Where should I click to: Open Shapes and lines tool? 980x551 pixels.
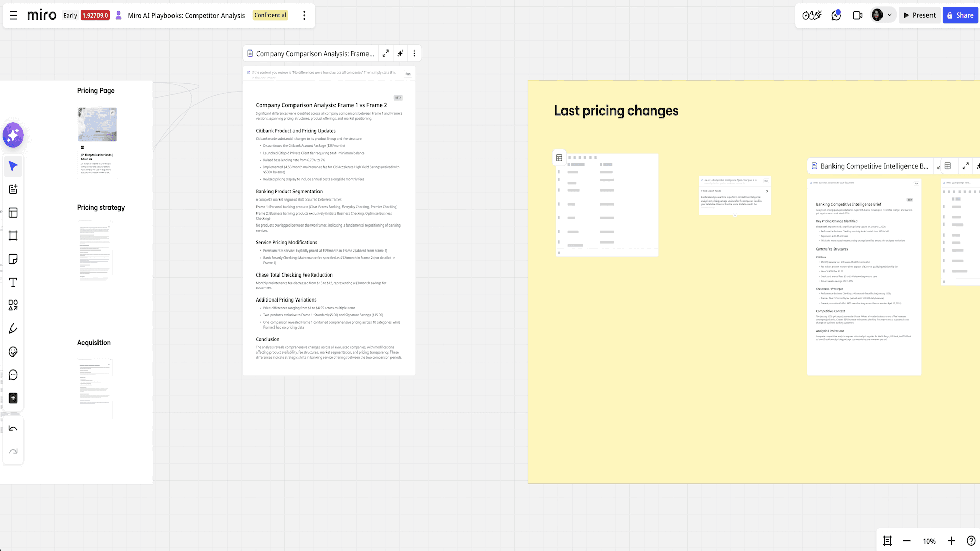13,305
